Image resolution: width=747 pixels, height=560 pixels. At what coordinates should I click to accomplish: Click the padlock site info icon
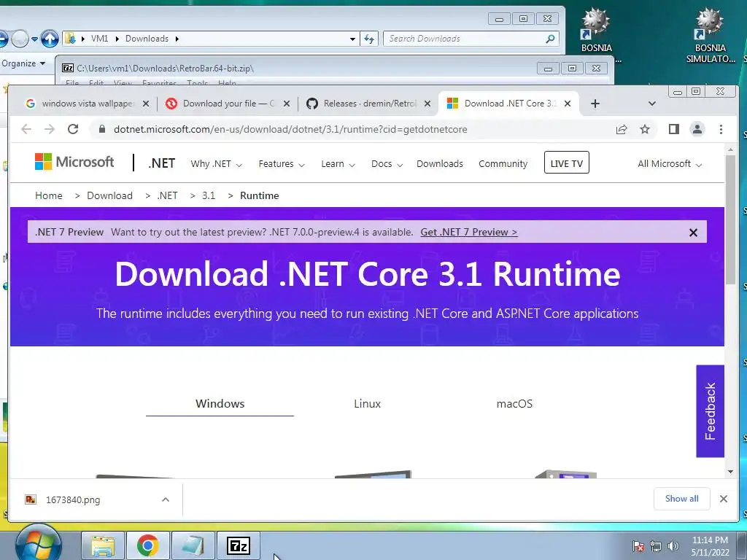(101, 129)
